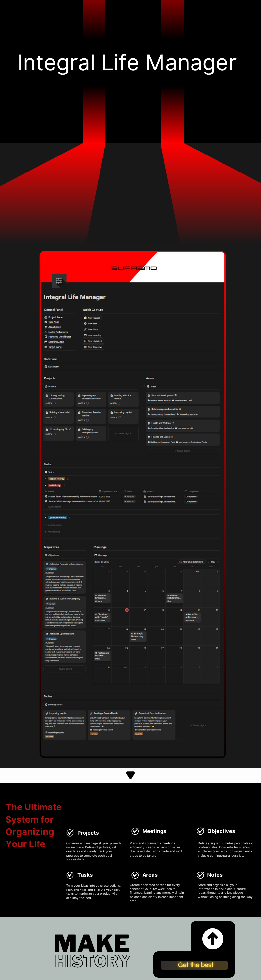Click the New Meeting quick capture button
Viewport: 261px width, 980px height.
[x=92, y=335]
